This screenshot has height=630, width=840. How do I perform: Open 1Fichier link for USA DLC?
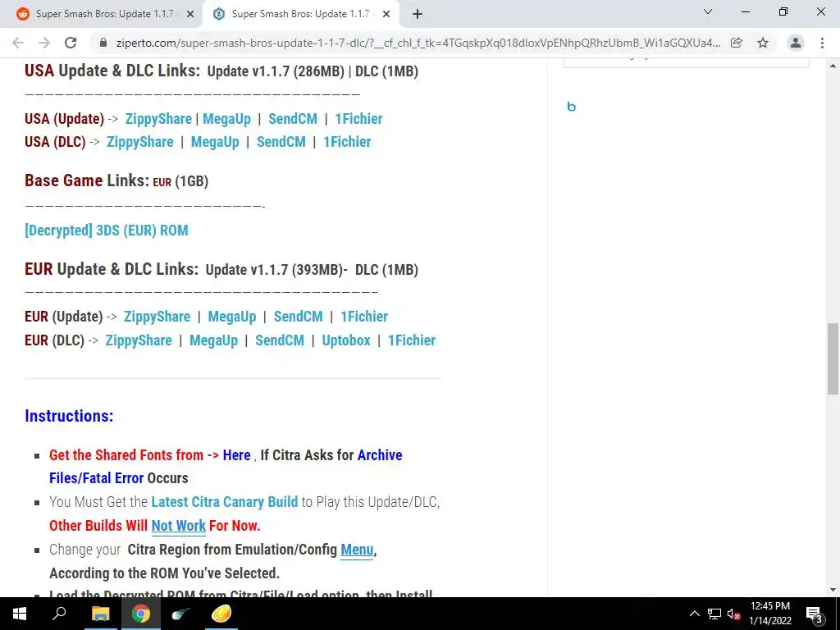click(347, 142)
